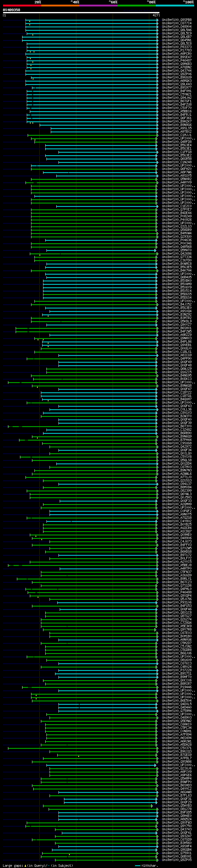Open hit UniRef100_O48906
The image size is (197, 868).
[x=177, y=538]
